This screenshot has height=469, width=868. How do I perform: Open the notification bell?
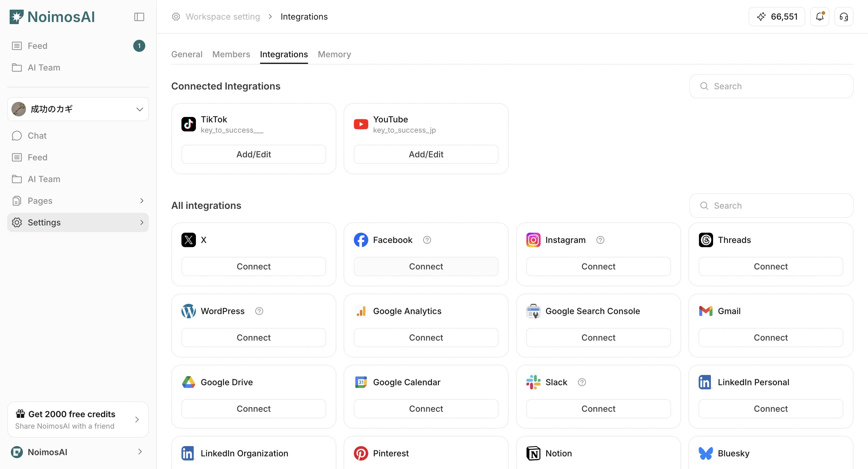(x=819, y=17)
